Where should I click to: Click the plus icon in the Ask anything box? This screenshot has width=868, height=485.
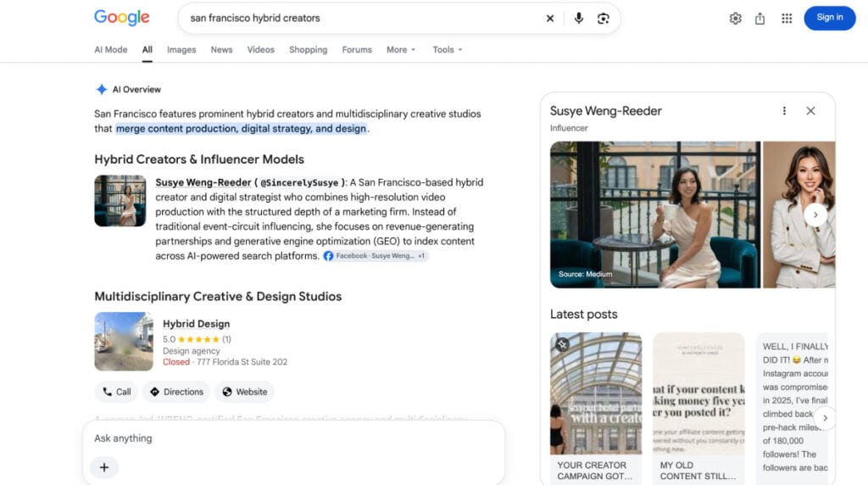pyautogui.click(x=104, y=467)
